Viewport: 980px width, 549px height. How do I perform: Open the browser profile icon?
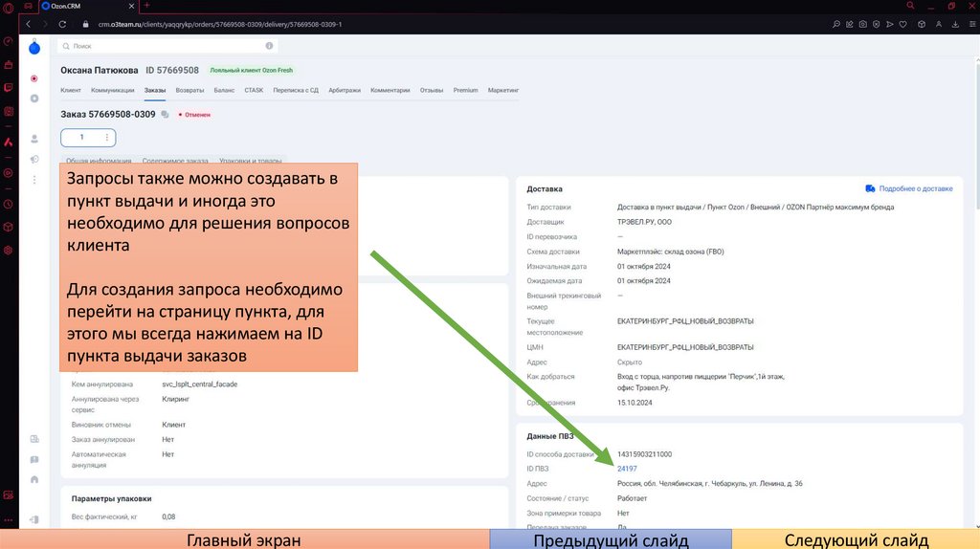(x=939, y=24)
